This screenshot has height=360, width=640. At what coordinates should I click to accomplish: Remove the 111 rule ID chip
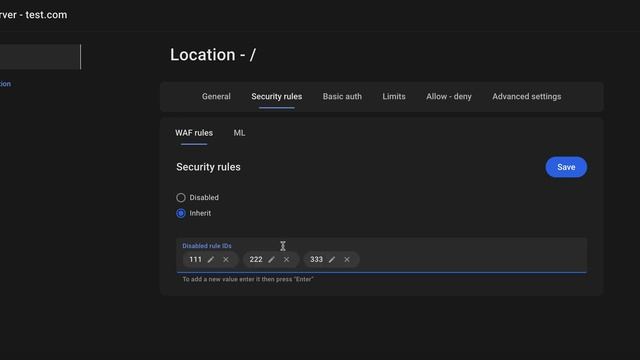tap(226, 260)
